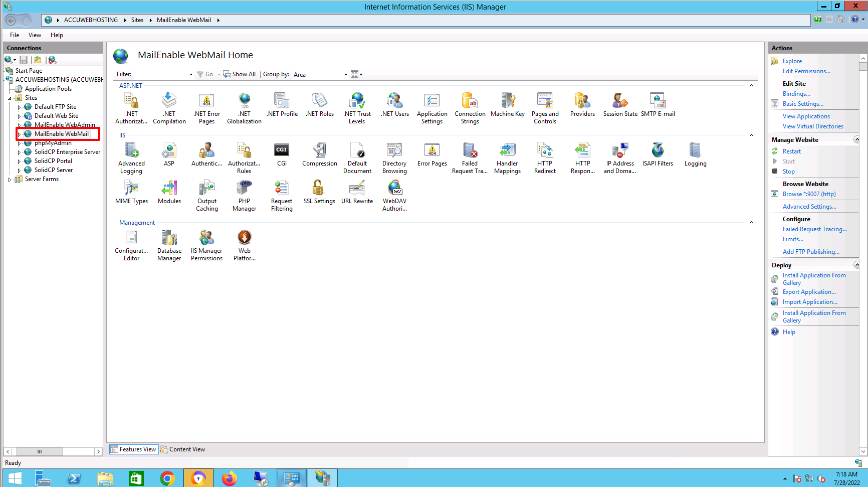Select Application Pools in Connections
Viewport: 868px width, 487px height.
tap(48, 89)
